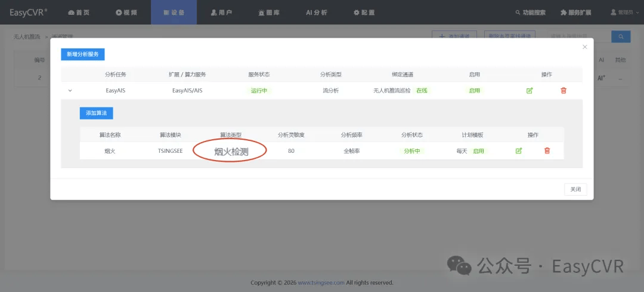Click the 新增分析服务 button
The height and width of the screenshot is (292, 644).
tap(83, 54)
